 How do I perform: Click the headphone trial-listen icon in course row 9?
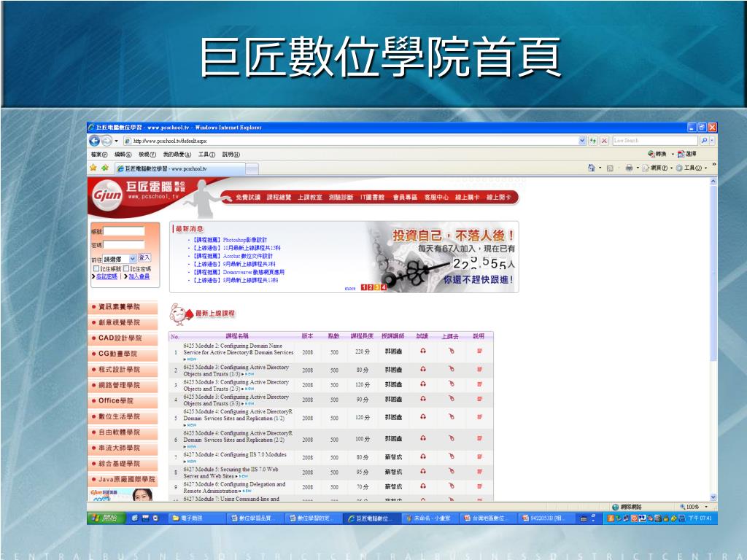pos(423,486)
